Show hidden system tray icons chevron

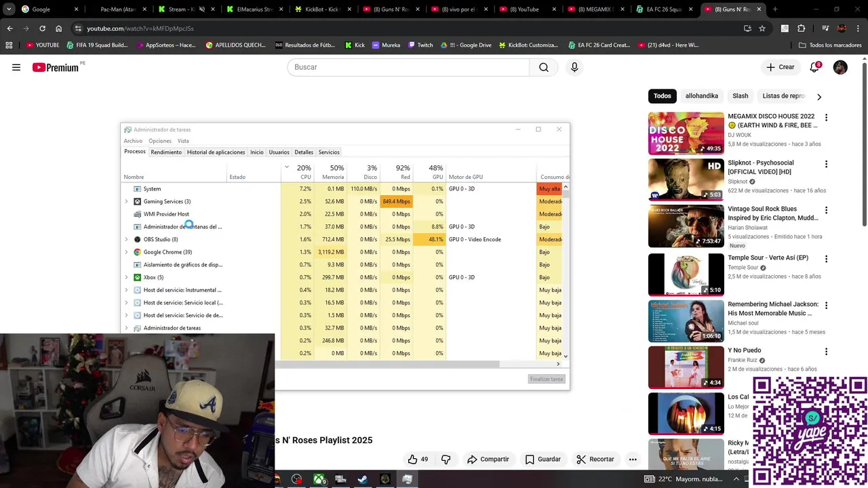(x=736, y=479)
